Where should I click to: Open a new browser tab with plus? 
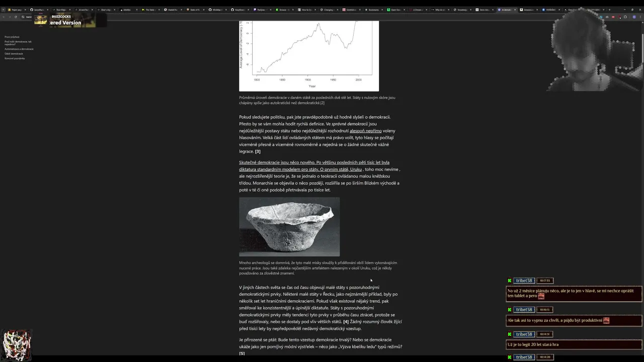(x=609, y=10)
